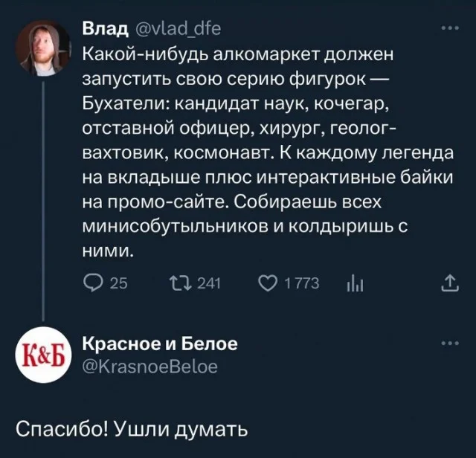This screenshot has width=476, height=458.
Task: Click the К&Б logo avatar
Action: pyautogui.click(x=42, y=355)
